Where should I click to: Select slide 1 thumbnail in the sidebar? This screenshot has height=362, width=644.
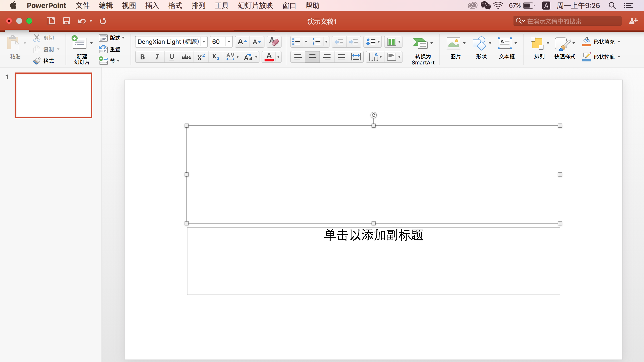(x=53, y=95)
